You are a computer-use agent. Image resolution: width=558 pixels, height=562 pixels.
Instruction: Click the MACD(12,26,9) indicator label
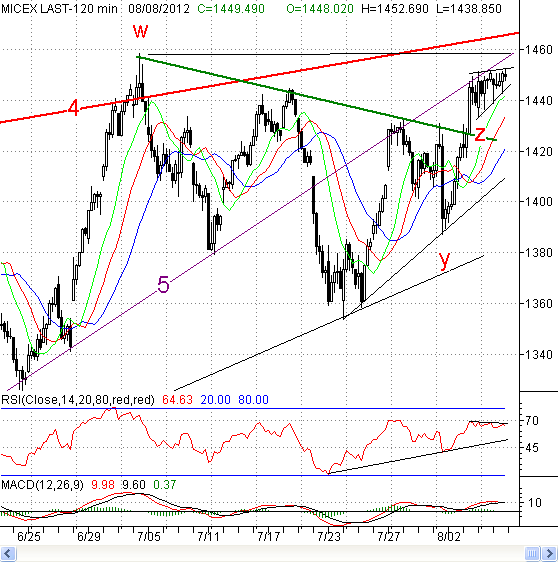42,485
